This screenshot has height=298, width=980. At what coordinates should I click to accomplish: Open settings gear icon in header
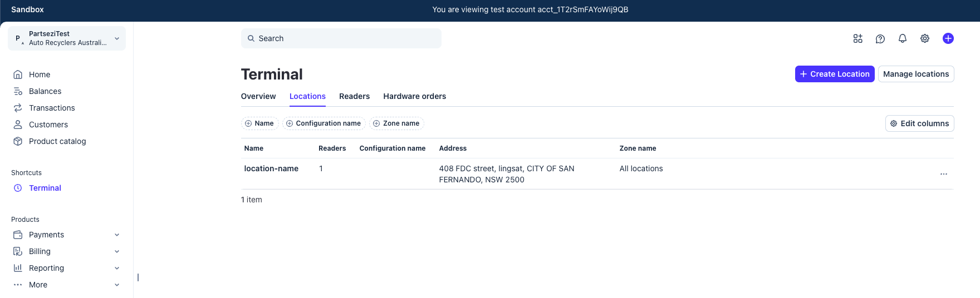pos(924,38)
